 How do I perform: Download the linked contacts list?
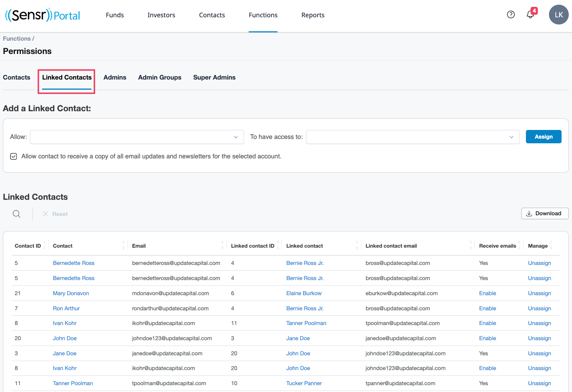(x=544, y=213)
